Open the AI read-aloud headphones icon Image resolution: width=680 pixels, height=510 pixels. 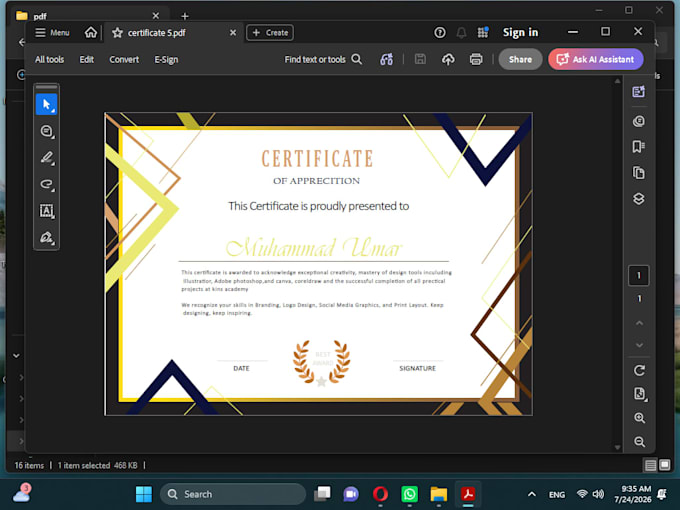tap(386, 59)
